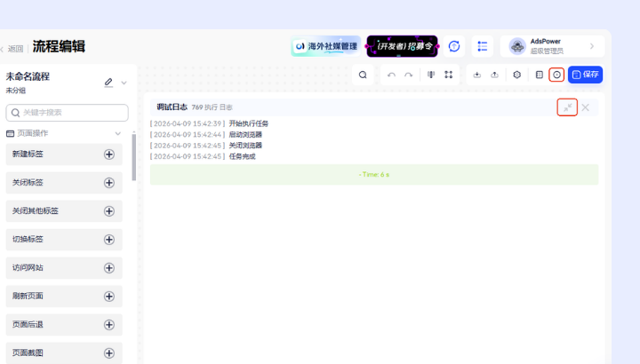Select the 新建标签 operation label
Screen dimensions: 640x364
click(28, 154)
